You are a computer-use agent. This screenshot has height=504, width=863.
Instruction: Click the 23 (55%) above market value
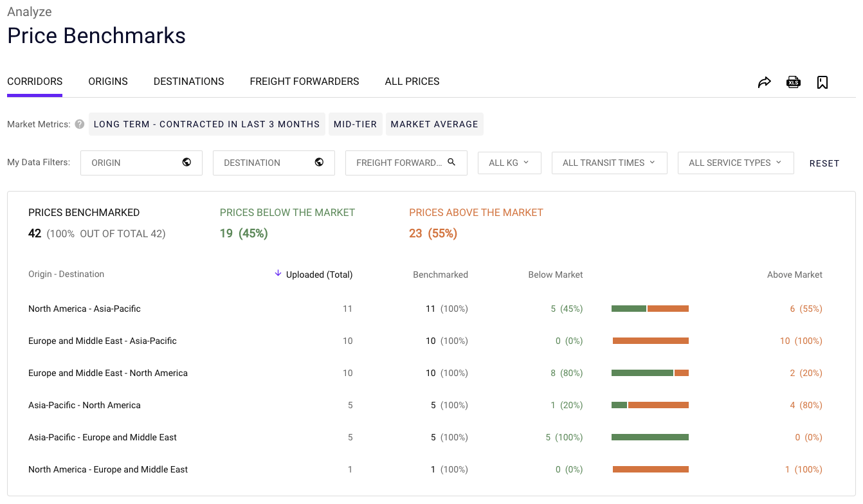(433, 233)
